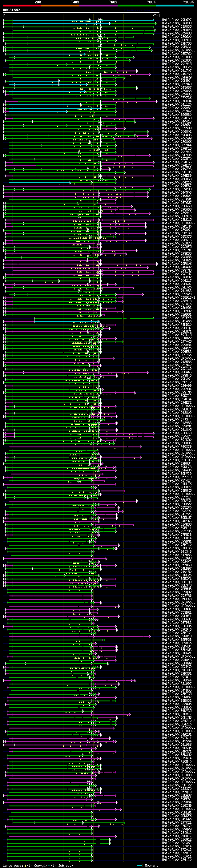Select hit UniRef100_C6TK91
The height and width of the screenshot is (868, 197).
[177, 199]
